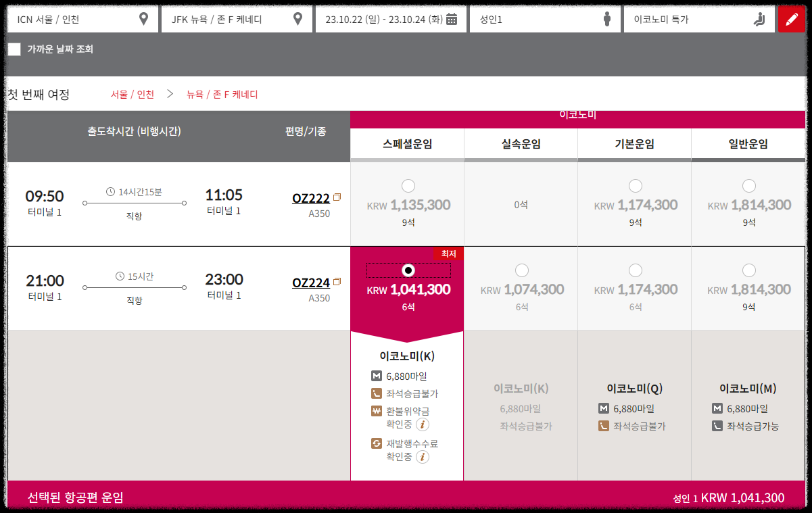Click 09:50 departure time of OZ222
Image resolution: width=812 pixels, height=513 pixels.
click(45, 196)
